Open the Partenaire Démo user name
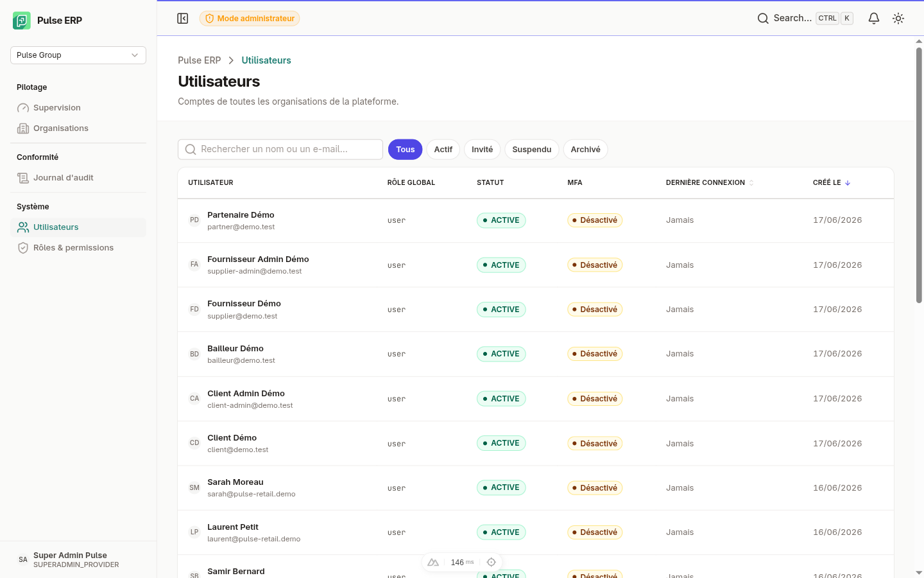The height and width of the screenshot is (578, 924). 241,215
